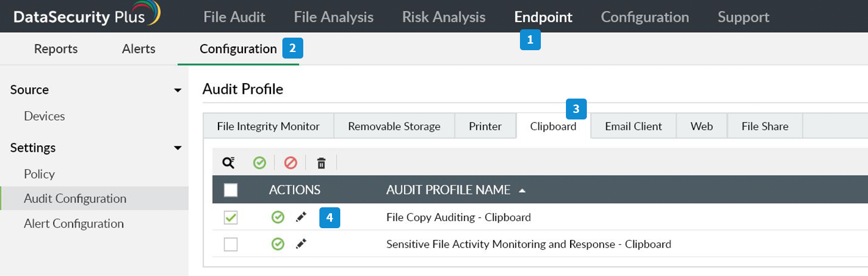Open the Risk Analysis top menu
This screenshot has width=868, height=276.
click(x=444, y=17)
